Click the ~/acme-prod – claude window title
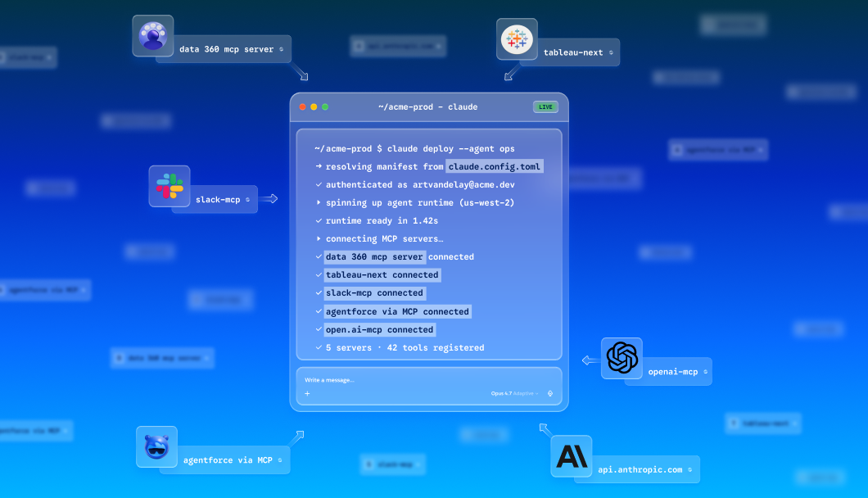This screenshot has width=868, height=498. pos(428,107)
